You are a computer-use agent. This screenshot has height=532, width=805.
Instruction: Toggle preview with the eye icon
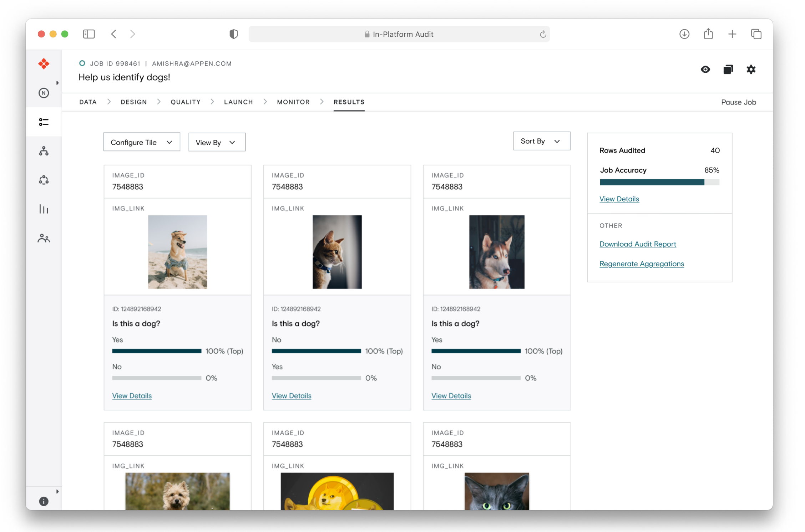(705, 70)
